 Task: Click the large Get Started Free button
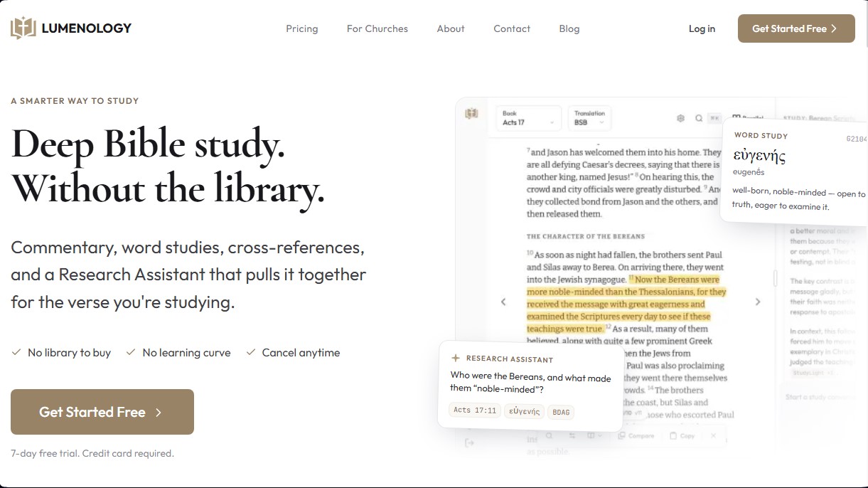(102, 412)
